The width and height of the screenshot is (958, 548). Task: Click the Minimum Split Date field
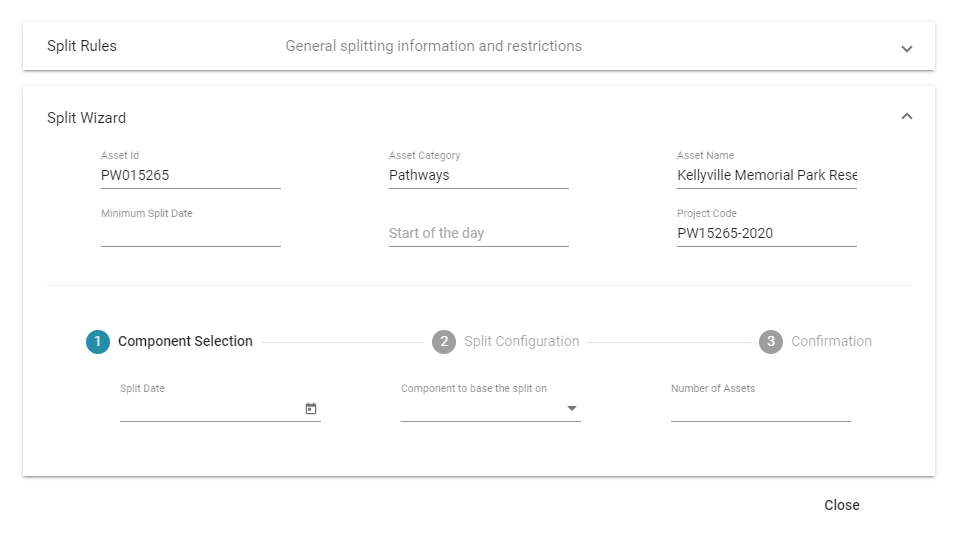click(x=191, y=233)
